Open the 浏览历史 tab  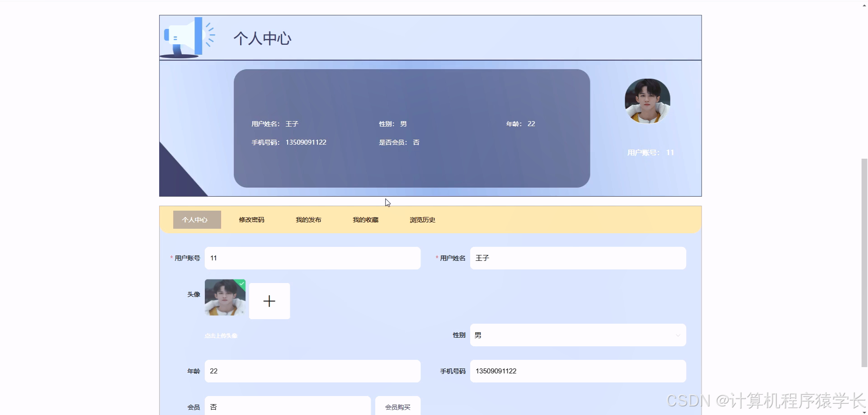pyautogui.click(x=422, y=219)
